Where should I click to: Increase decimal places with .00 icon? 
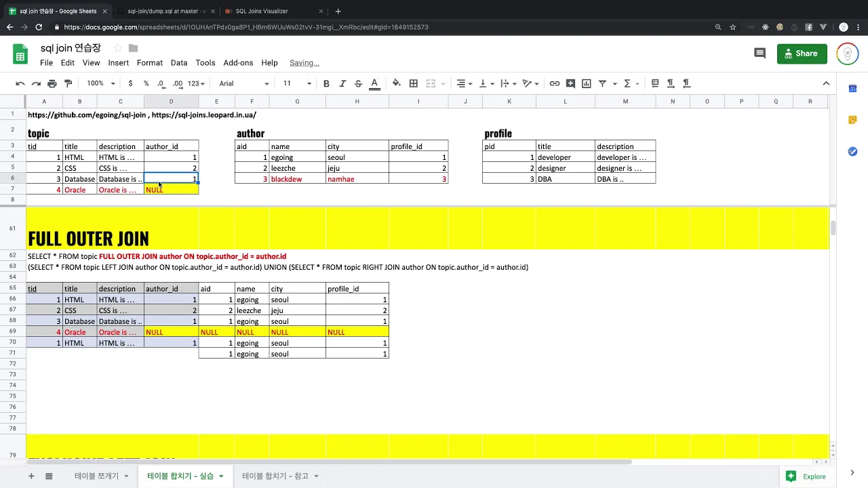pos(178,83)
